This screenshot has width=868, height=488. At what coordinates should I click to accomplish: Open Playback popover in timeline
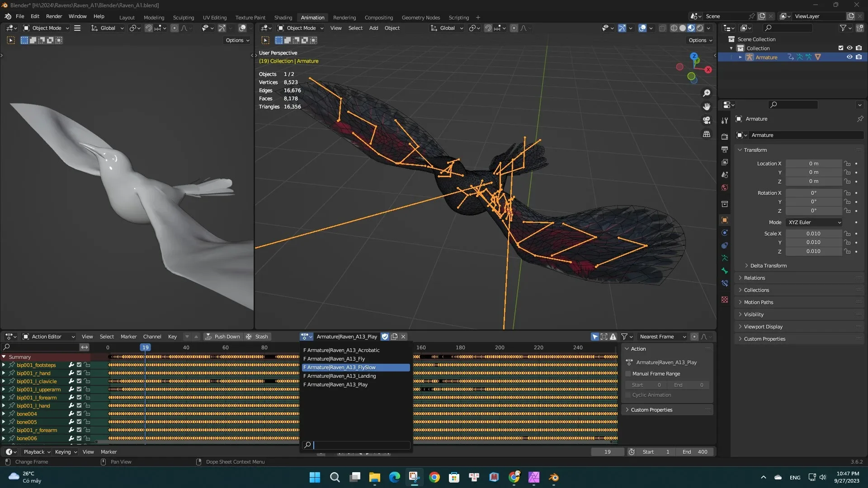37,452
